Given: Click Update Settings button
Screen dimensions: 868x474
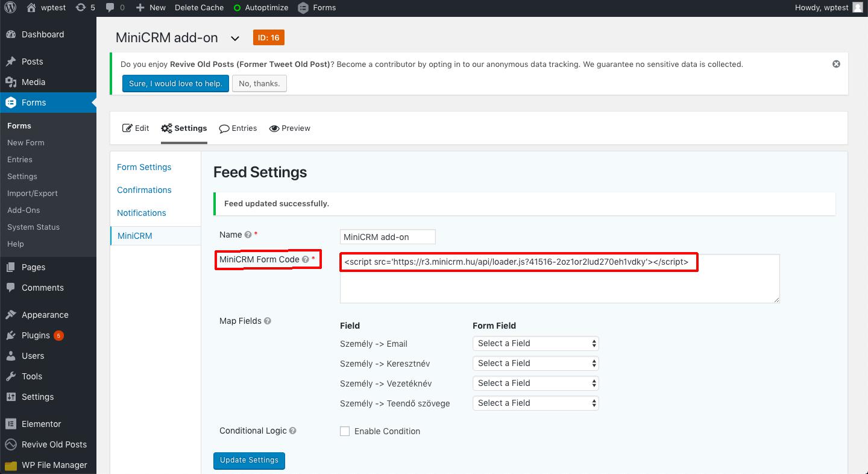Looking at the screenshot, I should click(x=249, y=460).
